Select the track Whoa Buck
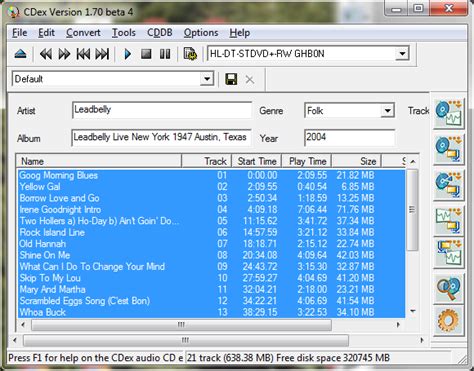Image resolution: width=474 pixels, height=371 pixels. point(211,312)
